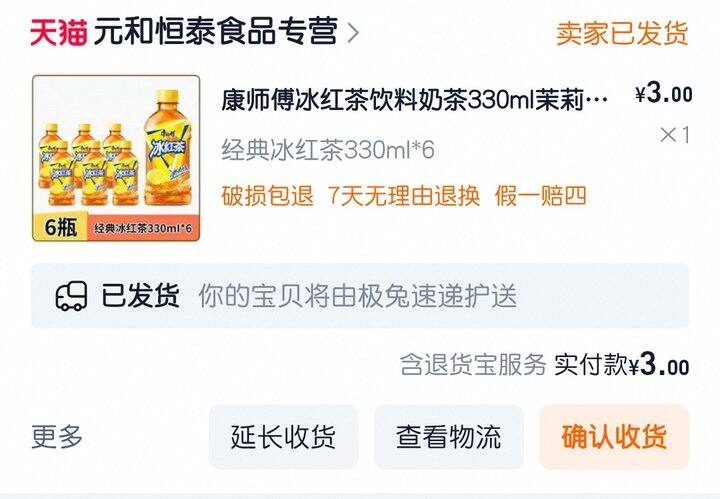Viewport: 720px width, 499px height.
Task: Click the 延长收货 button
Action: pyautogui.click(x=283, y=437)
